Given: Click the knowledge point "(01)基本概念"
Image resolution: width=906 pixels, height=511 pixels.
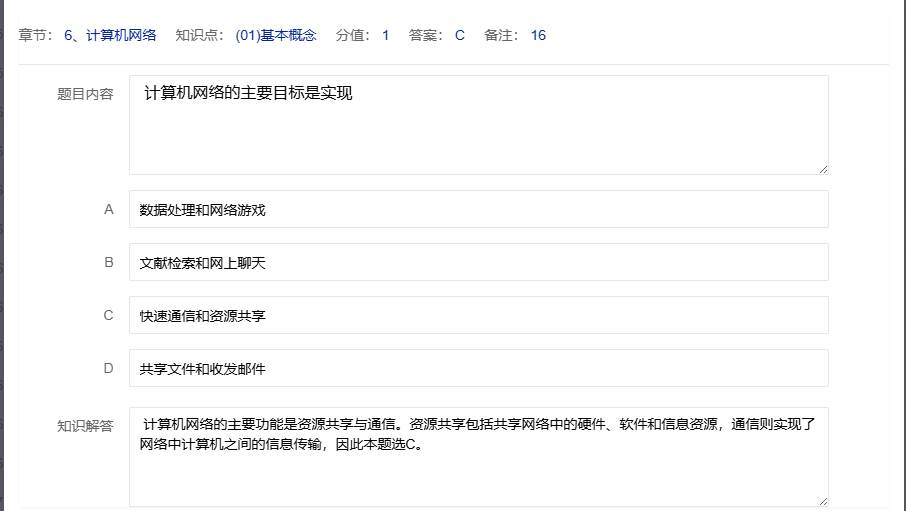Looking at the screenshot, I should pyautogui.click(x=276, y=36).
